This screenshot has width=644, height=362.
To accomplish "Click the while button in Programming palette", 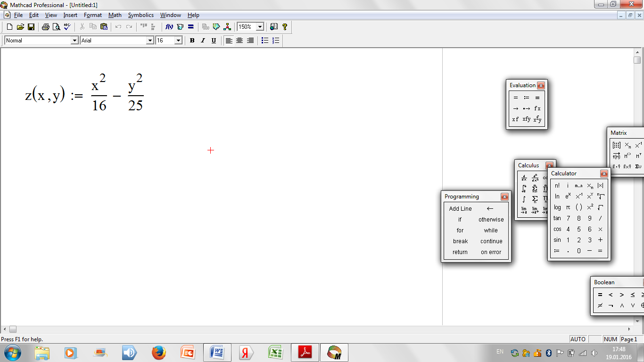I will pos(491,230).
